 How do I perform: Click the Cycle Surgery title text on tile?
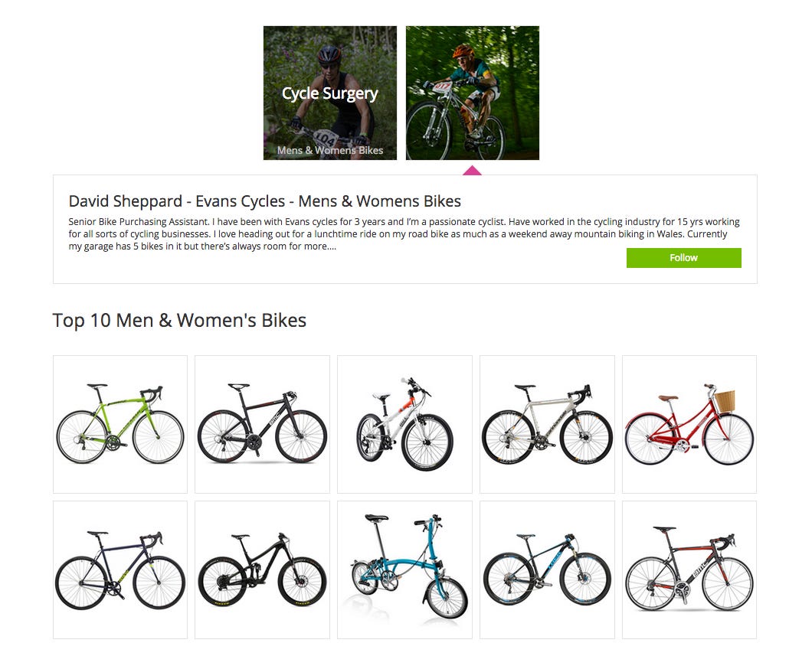pos(330,93)
